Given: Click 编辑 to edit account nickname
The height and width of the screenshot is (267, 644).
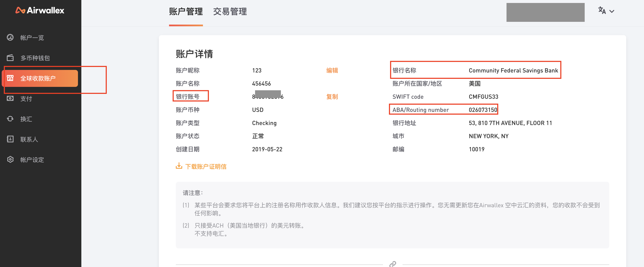Looking at the screenshot, I should pos(332,70).
